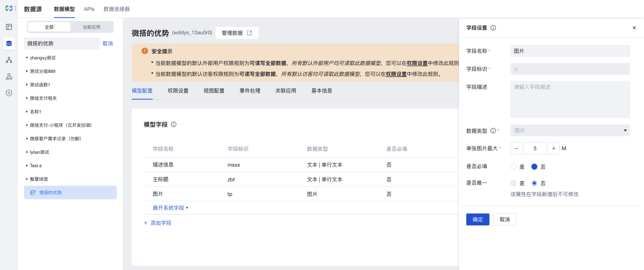Switch list filter to 当前应用
Image resolution: width=644 pixels, height=270 pixels.
point(92,27)
